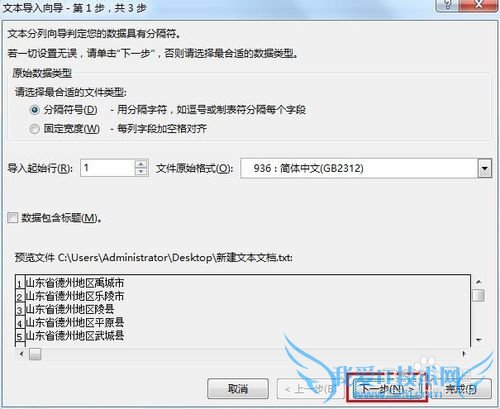Click the 上一步(B) button
Viewport: 500px width, 409px height.
(x=310, y=389)
